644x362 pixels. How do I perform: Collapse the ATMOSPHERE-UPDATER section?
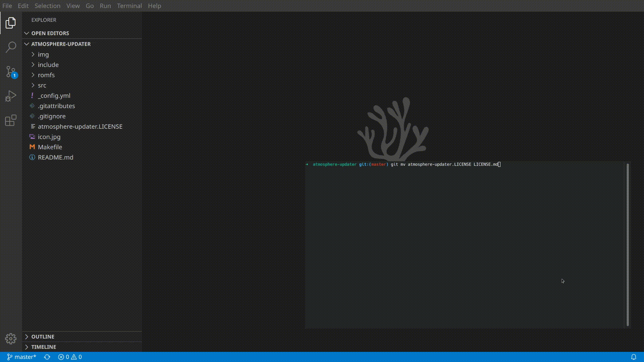point(82,44)
